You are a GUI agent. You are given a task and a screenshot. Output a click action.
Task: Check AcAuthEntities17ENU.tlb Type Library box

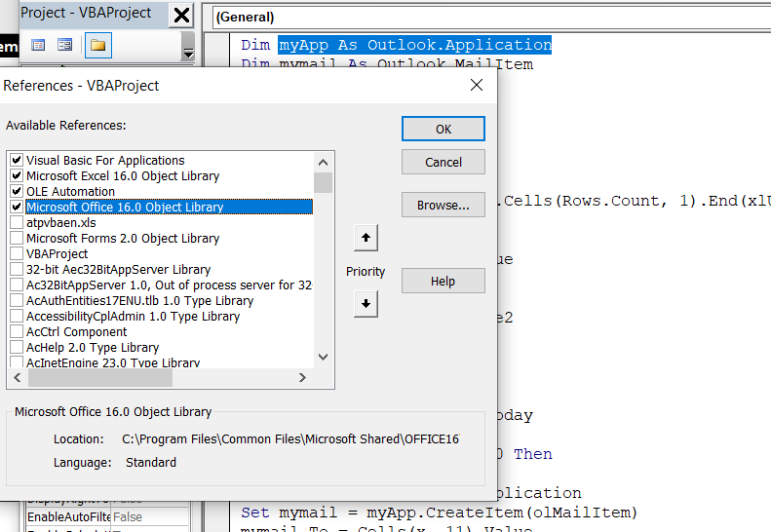click(x=17, y=300)
